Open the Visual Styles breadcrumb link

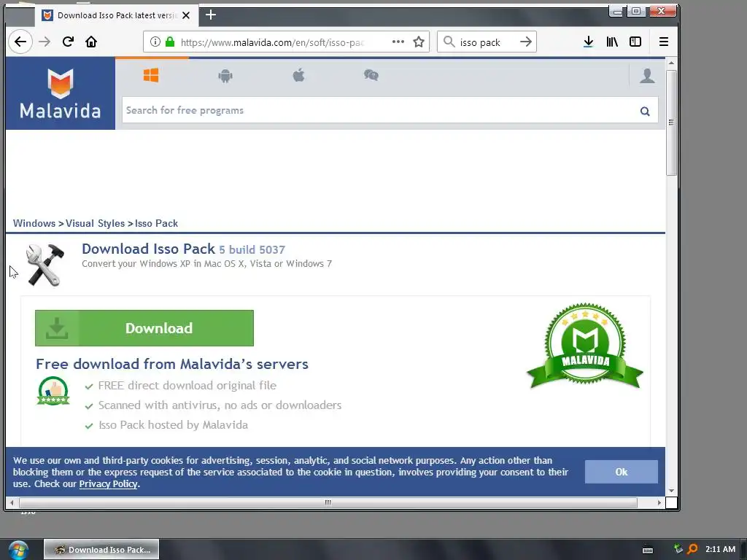(x=96, y=223)
